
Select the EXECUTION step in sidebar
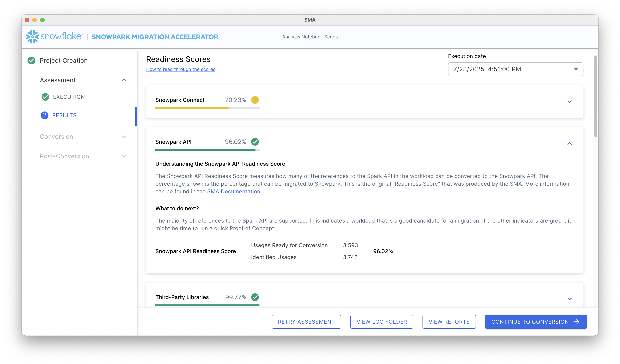pos(69,97)
